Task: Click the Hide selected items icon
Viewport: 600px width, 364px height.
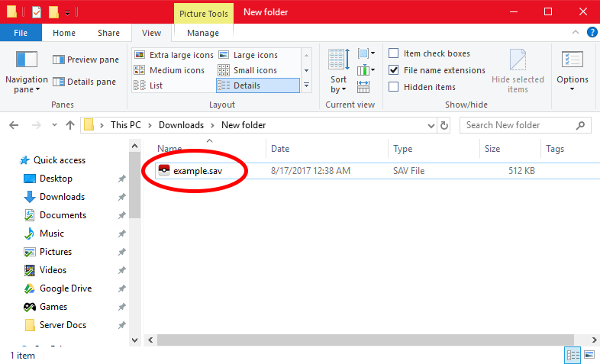Action: click(x=518, y=61)
